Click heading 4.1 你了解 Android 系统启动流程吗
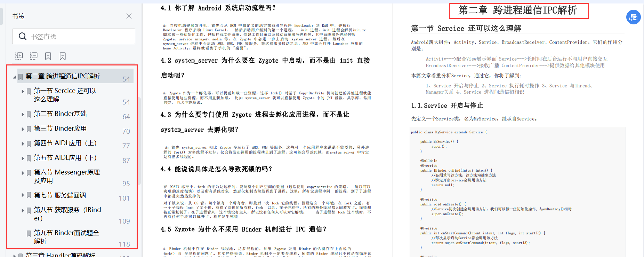Image resolution: width=644 pixels, height=257 pixels. [218, 8]
